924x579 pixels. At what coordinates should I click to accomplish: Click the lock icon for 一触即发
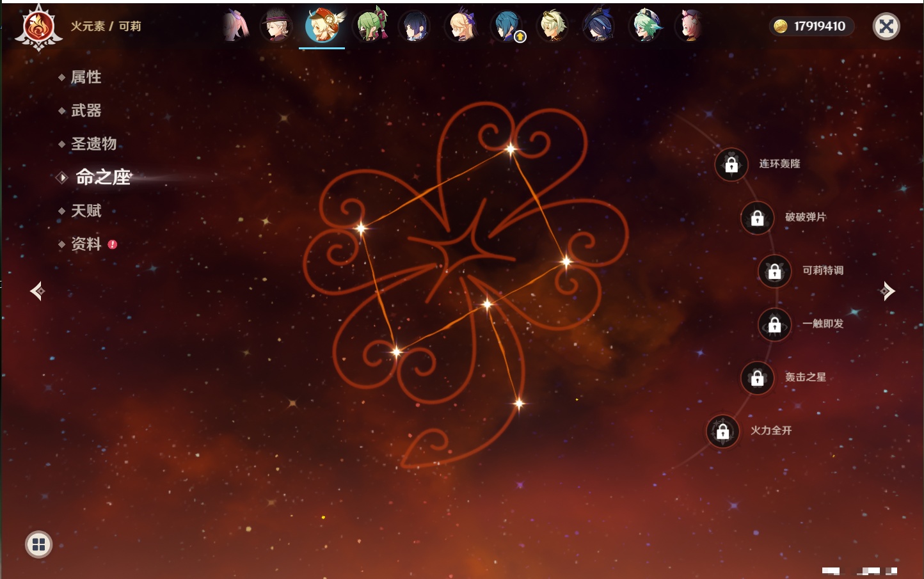coord(775,325)
